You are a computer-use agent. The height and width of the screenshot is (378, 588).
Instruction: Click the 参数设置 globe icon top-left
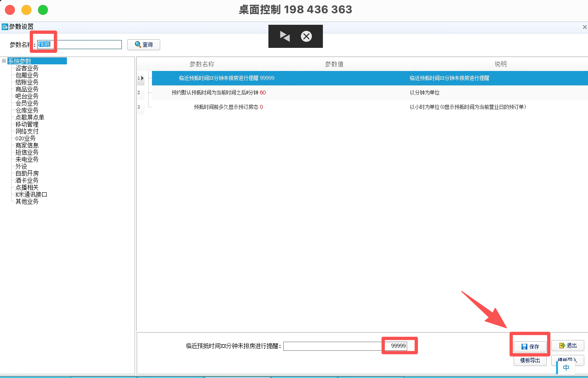point(4,26)
